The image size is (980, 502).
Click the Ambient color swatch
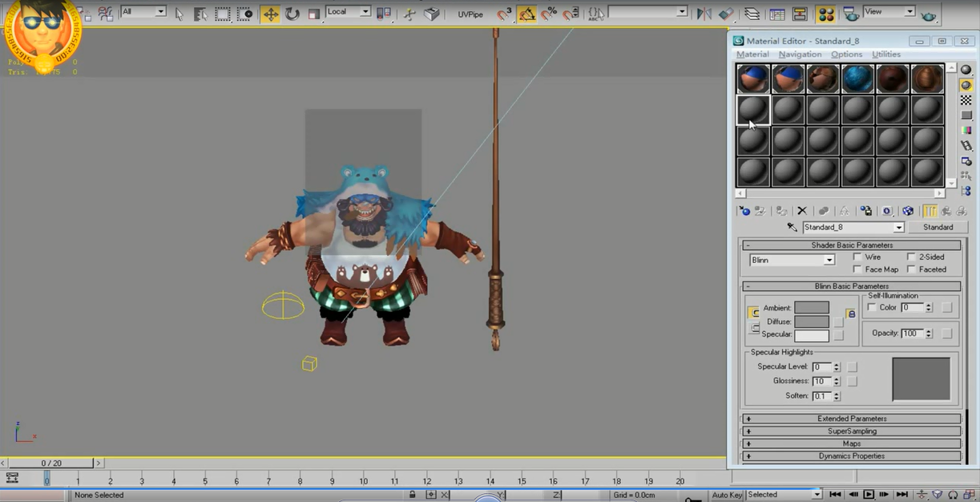click(812, 308)
